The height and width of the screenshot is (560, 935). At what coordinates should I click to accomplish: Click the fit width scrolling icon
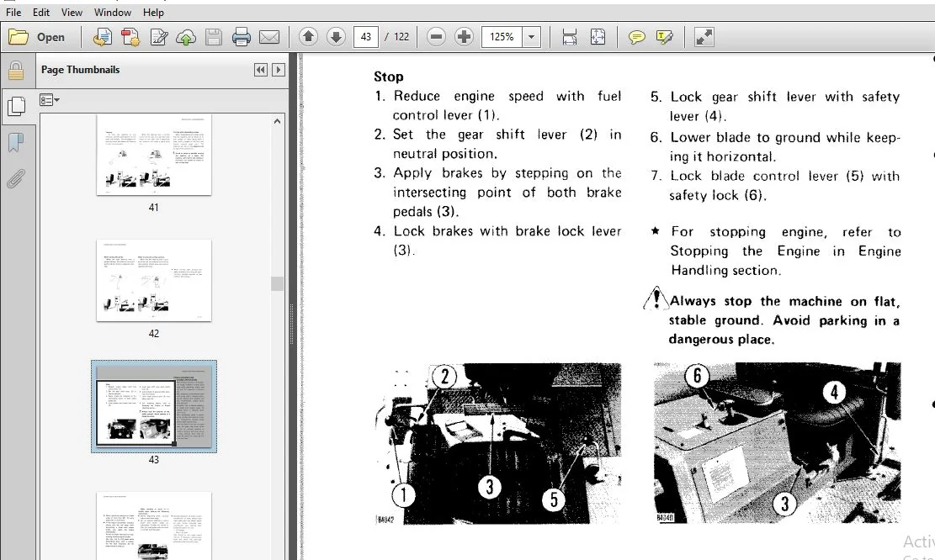pyautogui.click(x=570, y=37)
